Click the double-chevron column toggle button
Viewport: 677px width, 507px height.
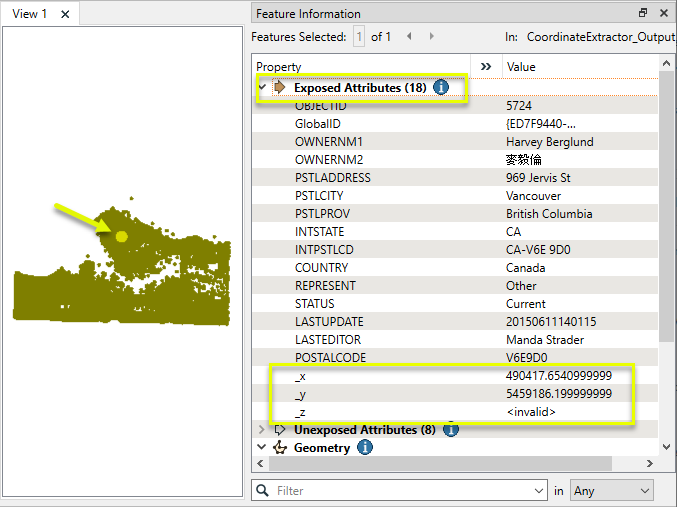coord(486,66)
